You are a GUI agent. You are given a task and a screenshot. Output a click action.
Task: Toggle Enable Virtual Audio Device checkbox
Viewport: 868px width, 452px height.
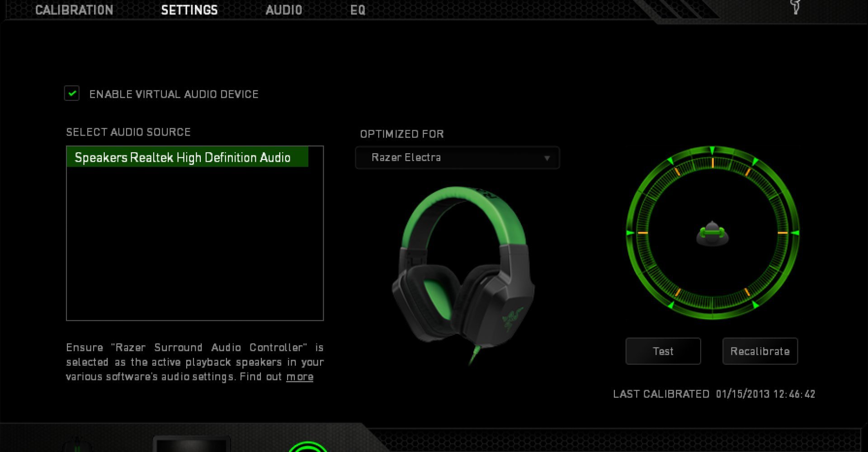72,94
